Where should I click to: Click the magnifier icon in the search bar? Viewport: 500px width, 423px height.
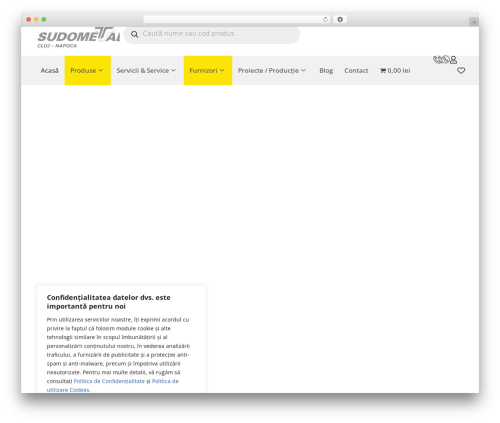point(134,34)
